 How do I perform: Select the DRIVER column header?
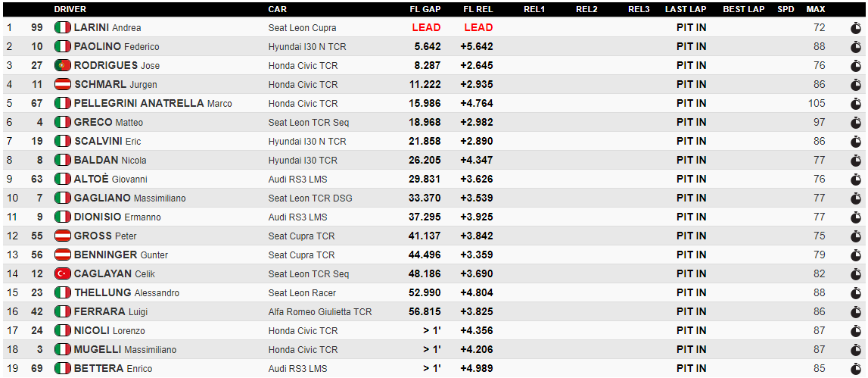coord(70,9)
